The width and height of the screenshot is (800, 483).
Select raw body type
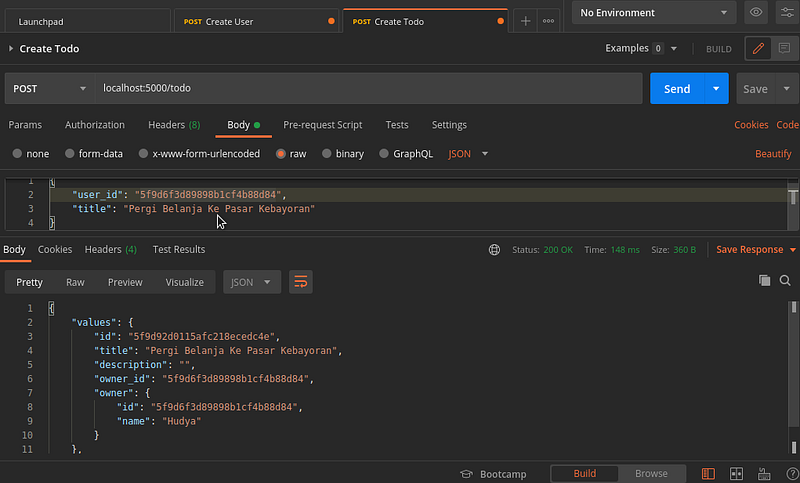[x=281, y=154]
